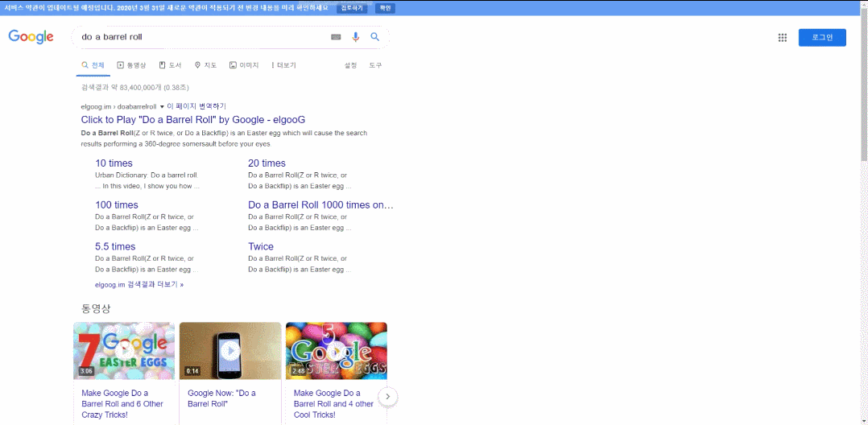Switch to the 이미지 tab

[x=244, y=65]
